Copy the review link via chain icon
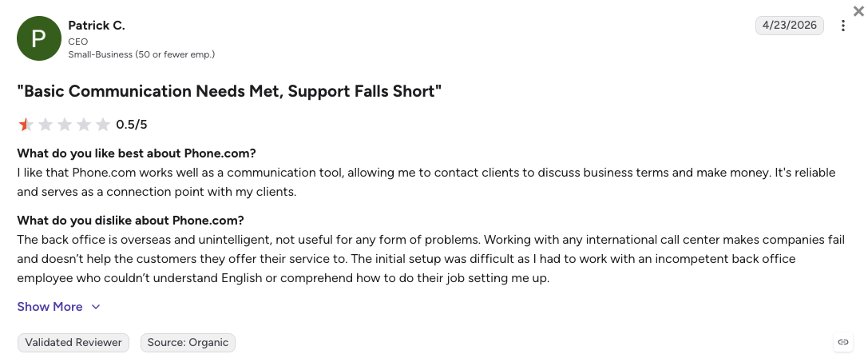Image resolution: width=868 pixels, height=362 pixels. 842,342
